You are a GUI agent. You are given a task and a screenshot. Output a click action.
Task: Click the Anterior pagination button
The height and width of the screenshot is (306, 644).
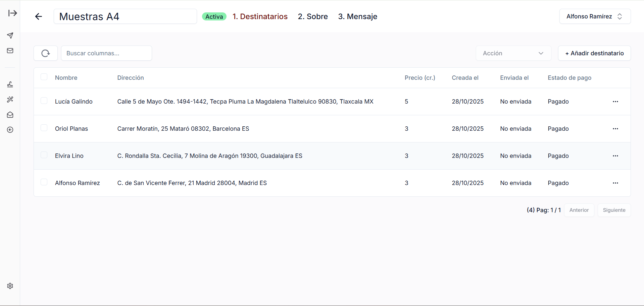pos(579,210)
